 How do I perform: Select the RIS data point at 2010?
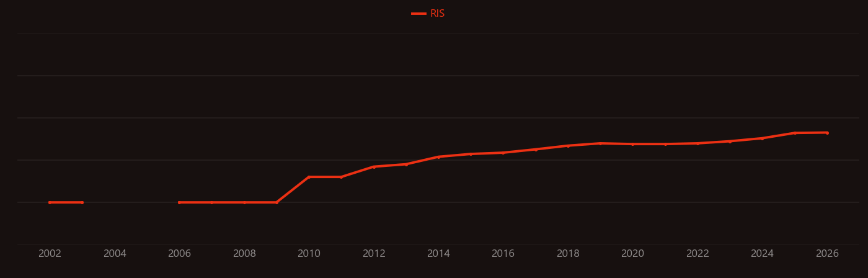[309, 177]
